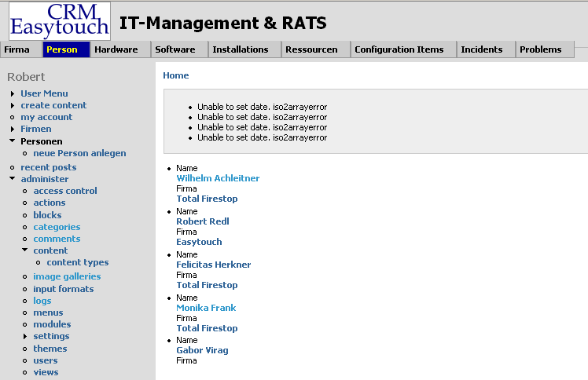Open the Hardware tab
Image resolution: width=588 pixels, height=380 pixels.
point(116,49)
